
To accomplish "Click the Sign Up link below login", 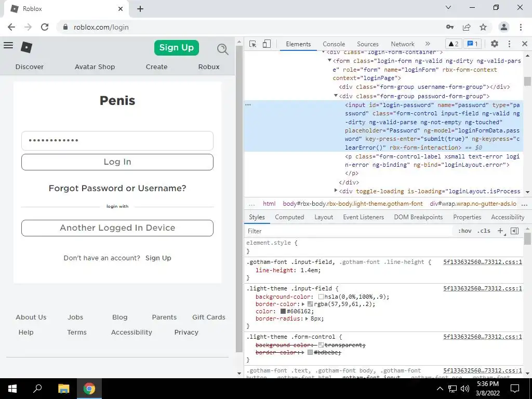I will [158, 258].
